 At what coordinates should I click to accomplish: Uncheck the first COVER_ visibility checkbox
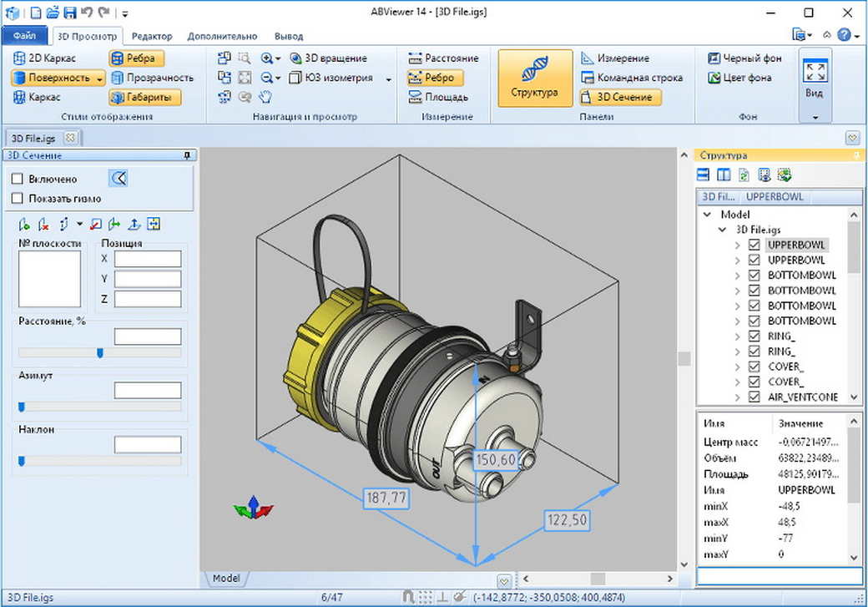tap(754, 366)
